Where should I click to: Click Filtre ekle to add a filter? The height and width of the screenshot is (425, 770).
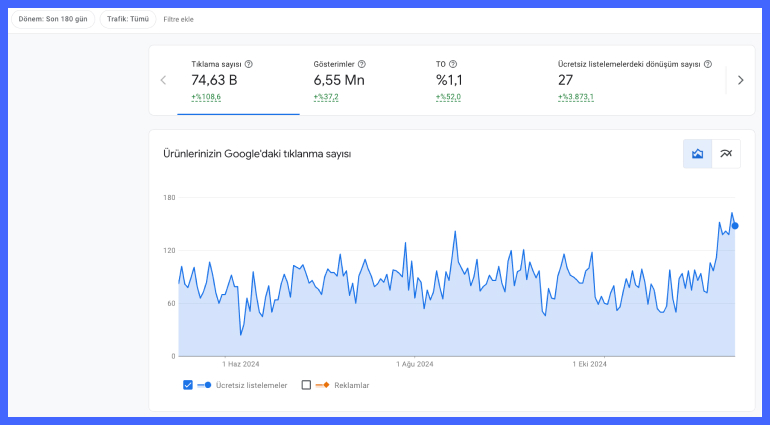click(178, 19)
